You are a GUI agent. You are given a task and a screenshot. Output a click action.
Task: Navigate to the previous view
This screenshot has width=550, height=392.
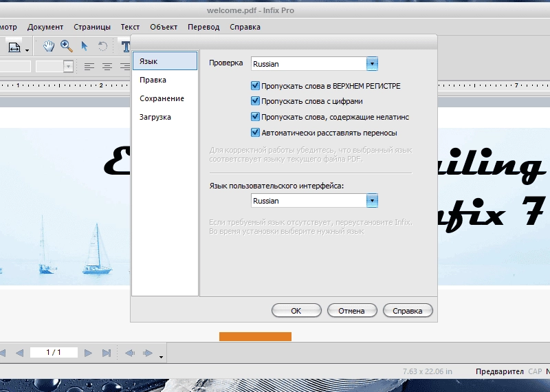[x=130, y=353]
